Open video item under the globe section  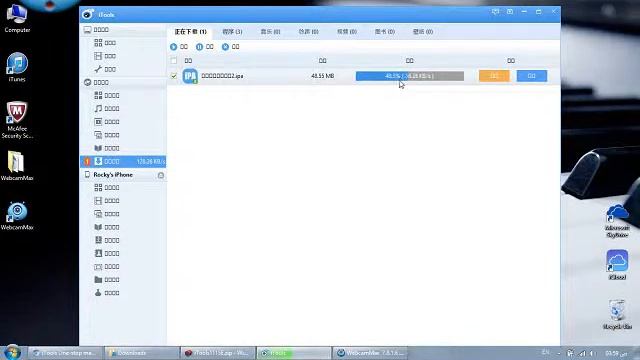(122, 122)
